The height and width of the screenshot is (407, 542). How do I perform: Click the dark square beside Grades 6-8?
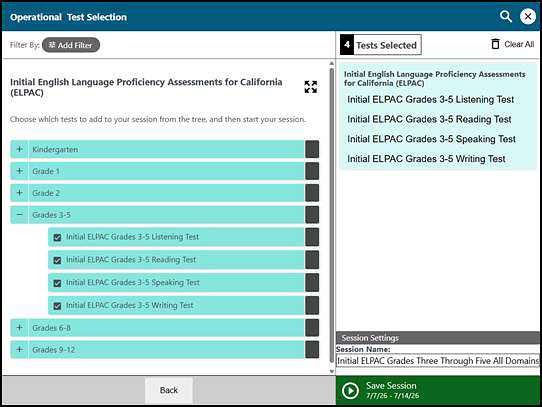click(312, 327)
